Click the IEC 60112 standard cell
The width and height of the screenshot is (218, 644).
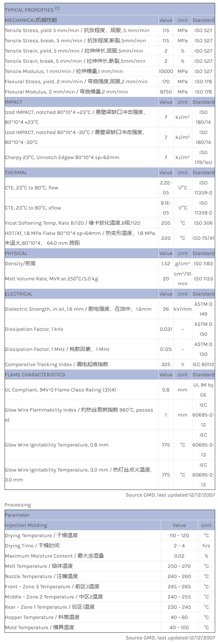point(203,364)
